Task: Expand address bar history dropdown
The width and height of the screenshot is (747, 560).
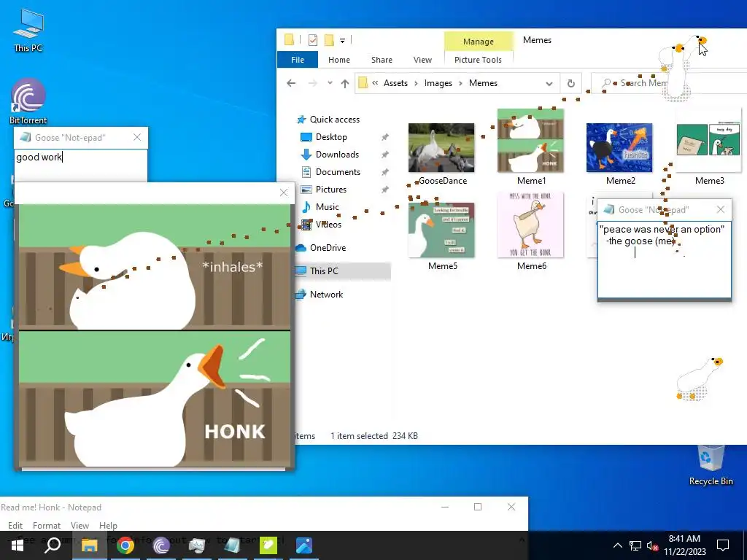Action: pos(549,83)
